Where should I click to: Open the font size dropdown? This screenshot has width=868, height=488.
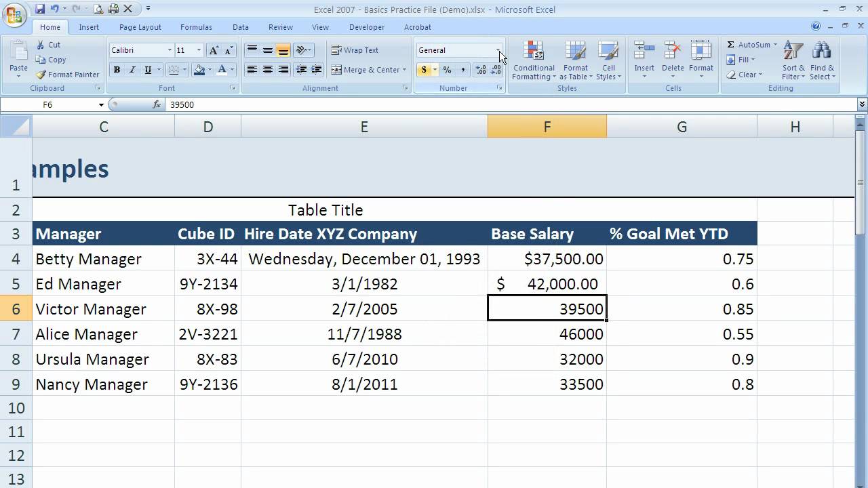tap(199, 50)
